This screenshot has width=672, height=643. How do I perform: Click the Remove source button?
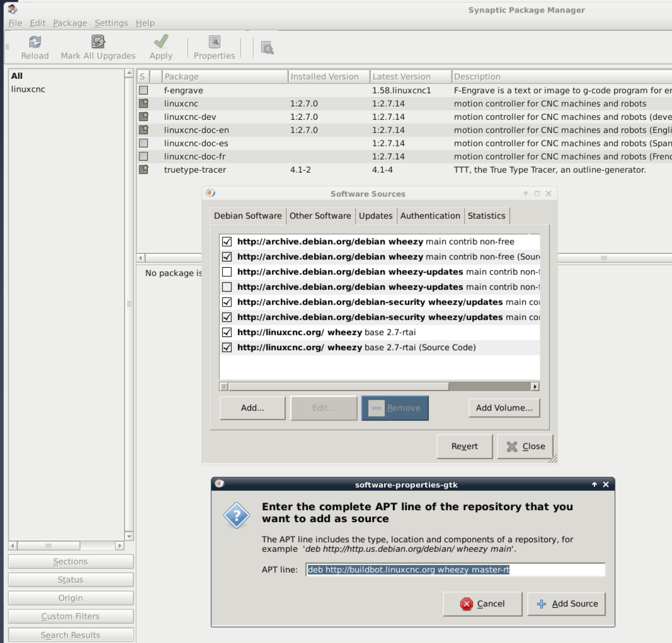click(395, 408)
